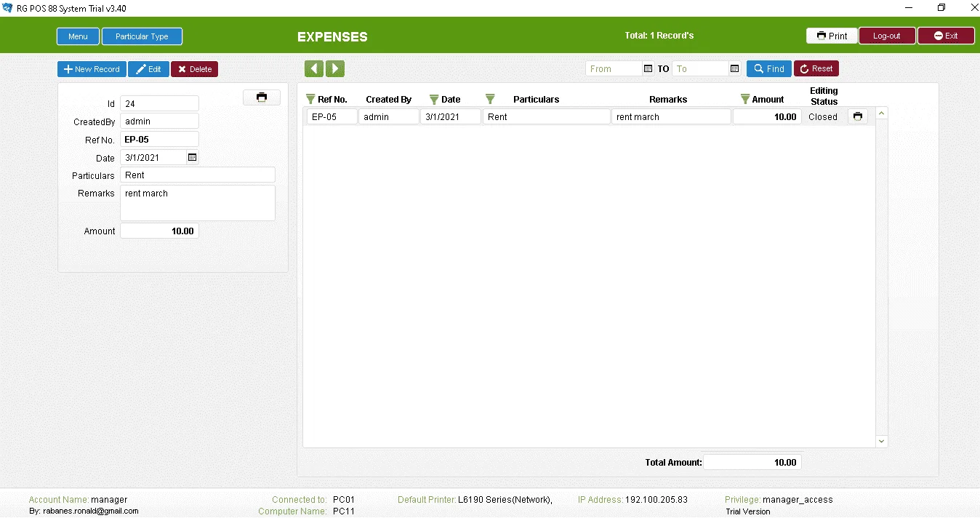Click the Remarks text area
The width and height of the screenshot is (980, 518).
[198, 203]
